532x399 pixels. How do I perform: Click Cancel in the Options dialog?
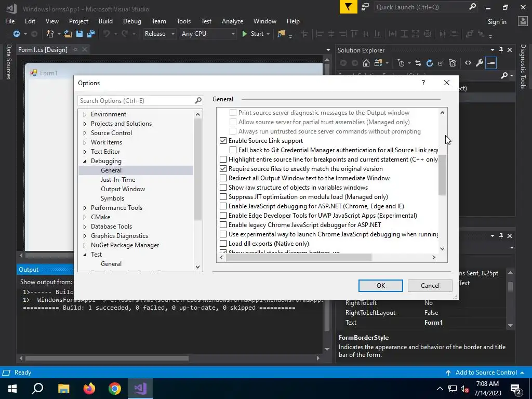430,286
